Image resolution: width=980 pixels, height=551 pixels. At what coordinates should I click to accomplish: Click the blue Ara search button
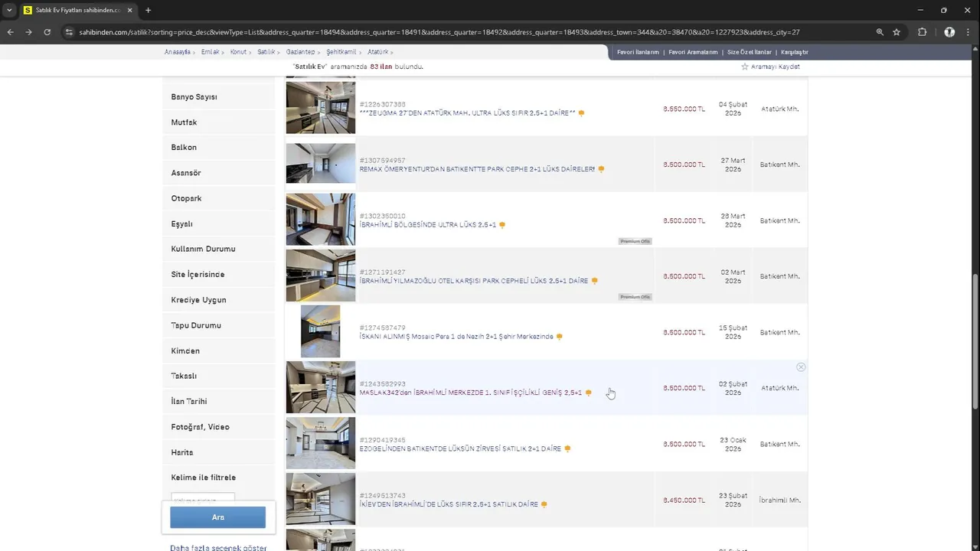point(217,517)
